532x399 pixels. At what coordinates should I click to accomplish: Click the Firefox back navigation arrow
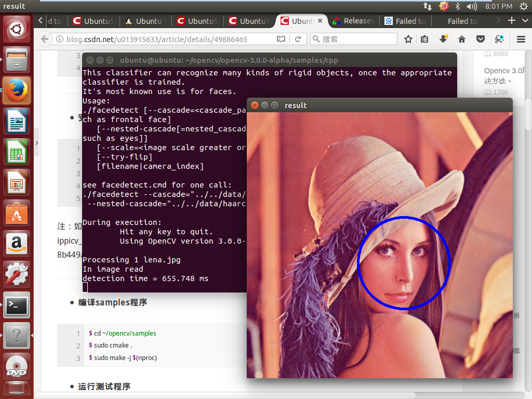(45, 39)
